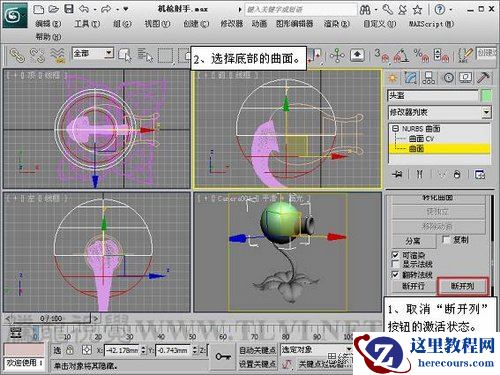Screen dimensions: 500x375
Task: Click the object name field 头套
Action: (433, 96)
